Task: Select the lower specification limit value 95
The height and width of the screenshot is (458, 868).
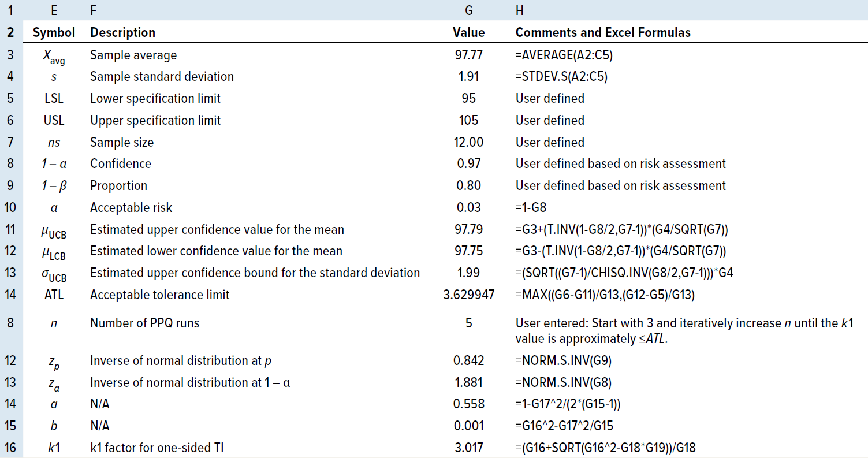Action: pyautogui.click(x=468, y=99)
